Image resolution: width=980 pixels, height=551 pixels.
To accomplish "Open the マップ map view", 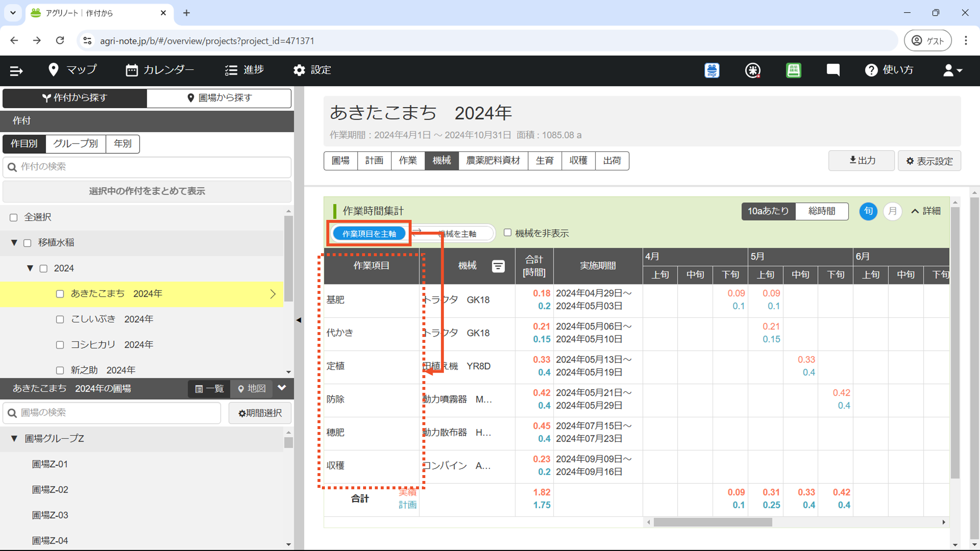I will pos(73,70).
